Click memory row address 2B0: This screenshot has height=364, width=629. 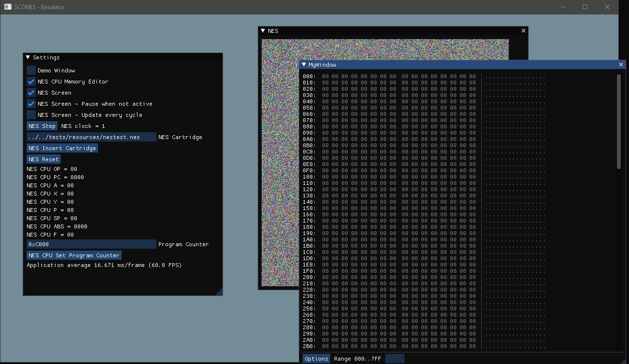click(309, 346)
